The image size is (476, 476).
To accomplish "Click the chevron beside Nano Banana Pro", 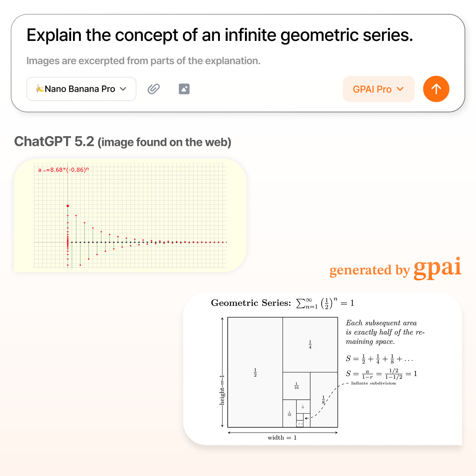I will [x=123, y=89].
